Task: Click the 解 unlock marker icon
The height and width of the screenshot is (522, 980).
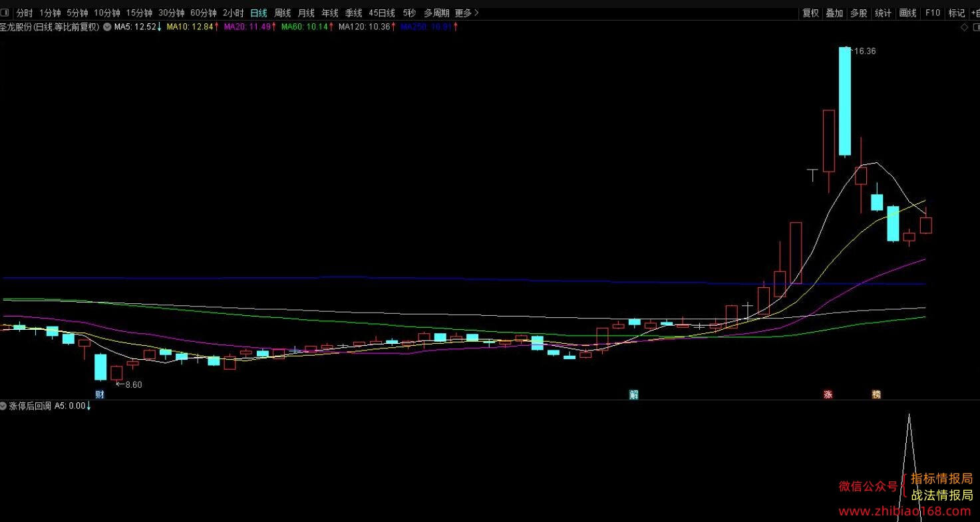Action: click(633, 394)
